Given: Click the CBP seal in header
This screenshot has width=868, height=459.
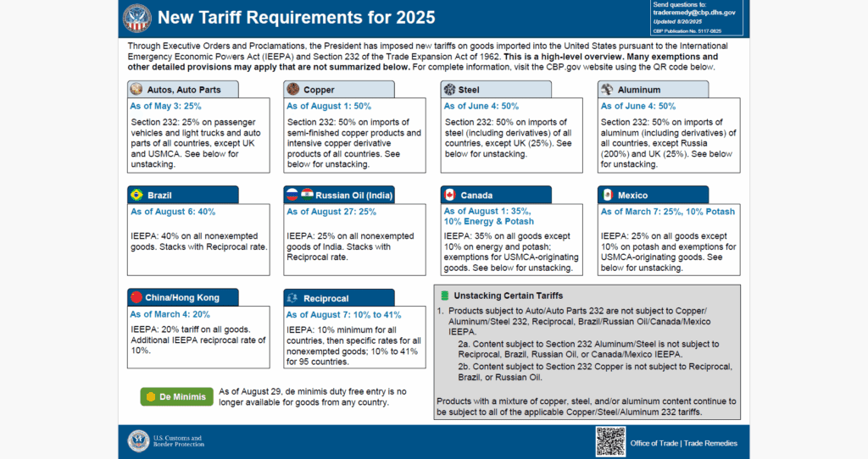Looking at the screenshot, I should pyautogui.click(x=136, y=18).
